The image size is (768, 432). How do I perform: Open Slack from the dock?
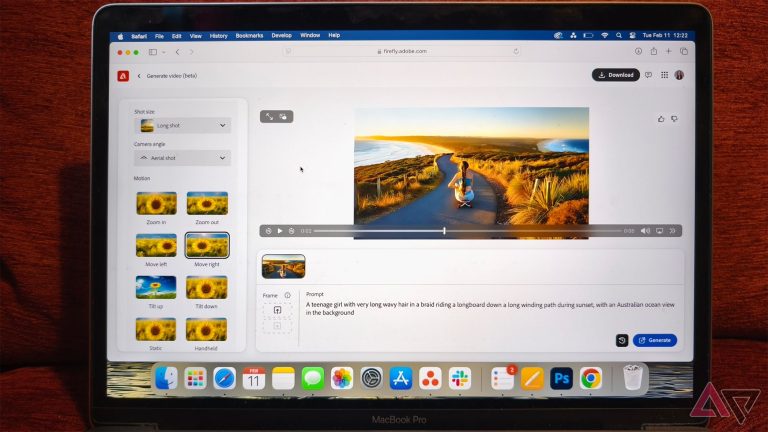pyautogui.click(x=459, y=379)
